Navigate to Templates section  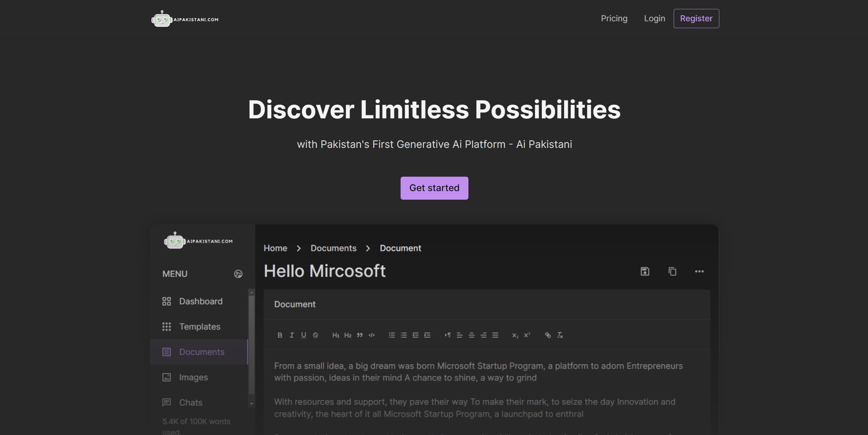(x=199, y=326)
